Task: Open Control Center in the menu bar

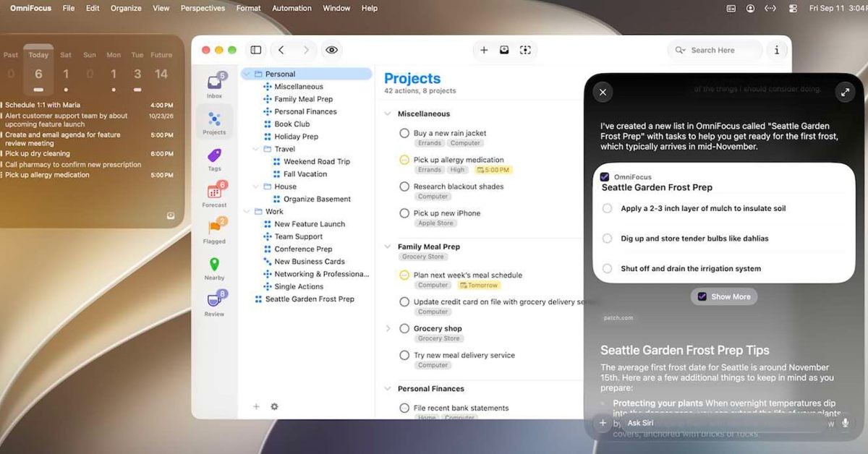Action: click(x=793, y=9)
